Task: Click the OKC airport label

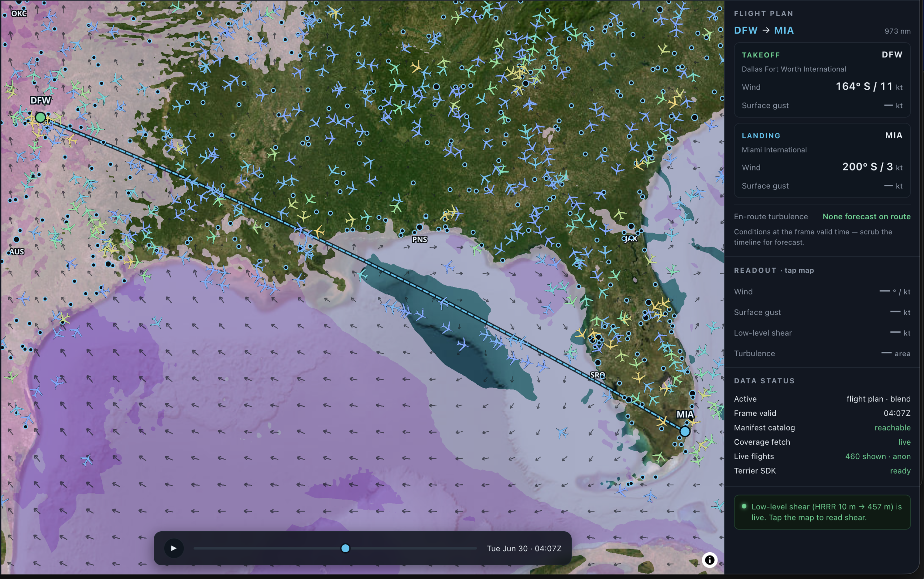Action: pos(19,13)
